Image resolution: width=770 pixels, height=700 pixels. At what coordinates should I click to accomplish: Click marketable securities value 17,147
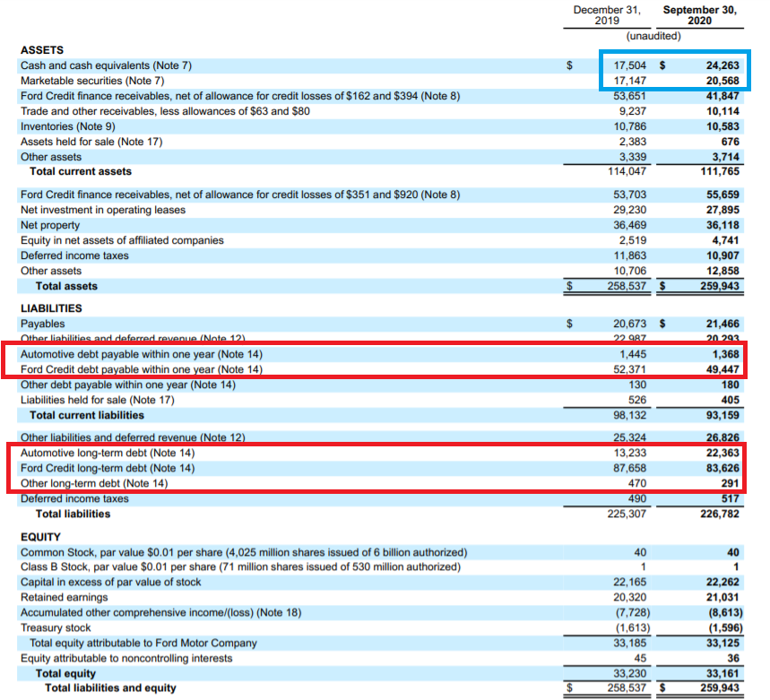click(629, 81)
